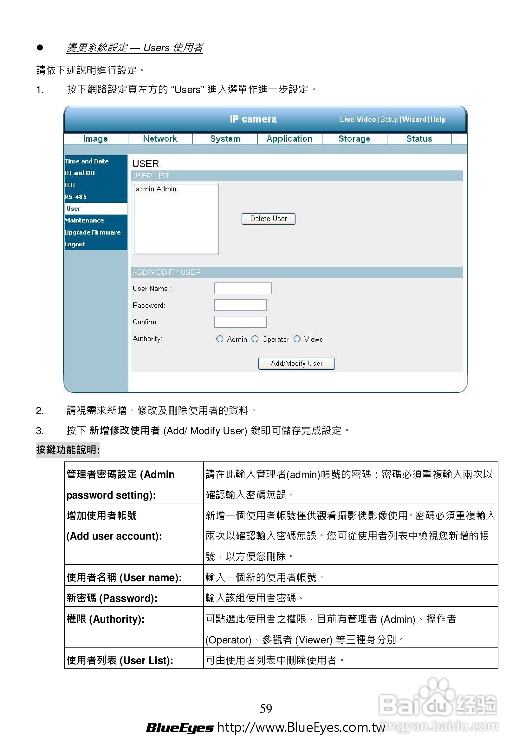Open the Live Video link
Screen dimensions: 532x756
tap(358, 120)
